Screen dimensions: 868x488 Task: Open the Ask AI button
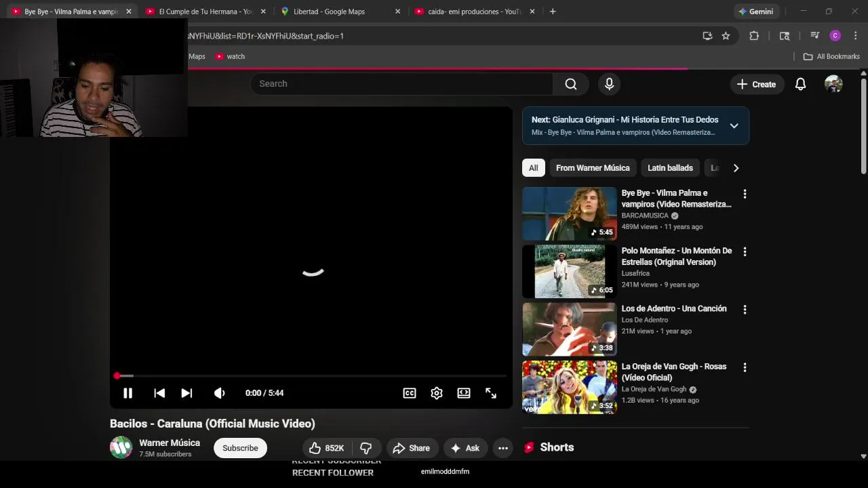click(465, 448)
